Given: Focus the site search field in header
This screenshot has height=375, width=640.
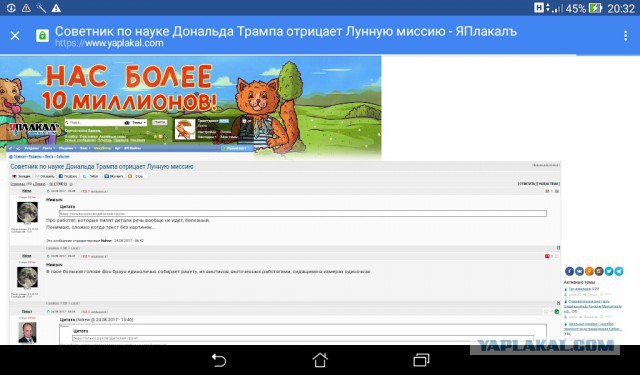Looking at the screenshot, I should click(95, 122).
